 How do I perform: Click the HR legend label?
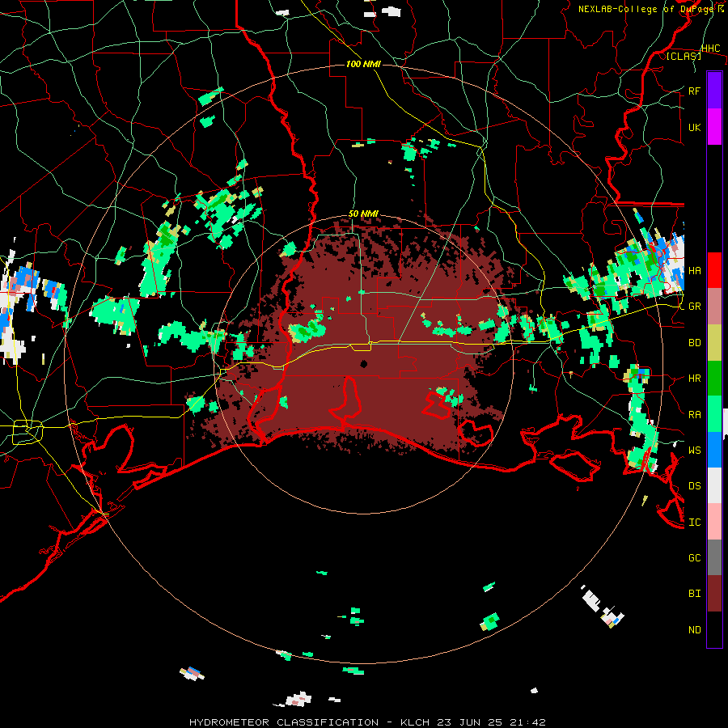[x=694, y=379]
